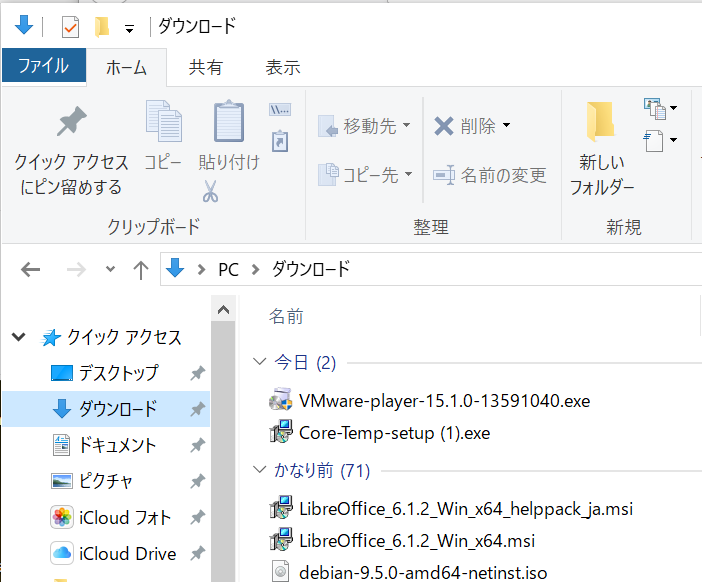
Task: Open the コピー先 dropdown
Action: (364, 175)
